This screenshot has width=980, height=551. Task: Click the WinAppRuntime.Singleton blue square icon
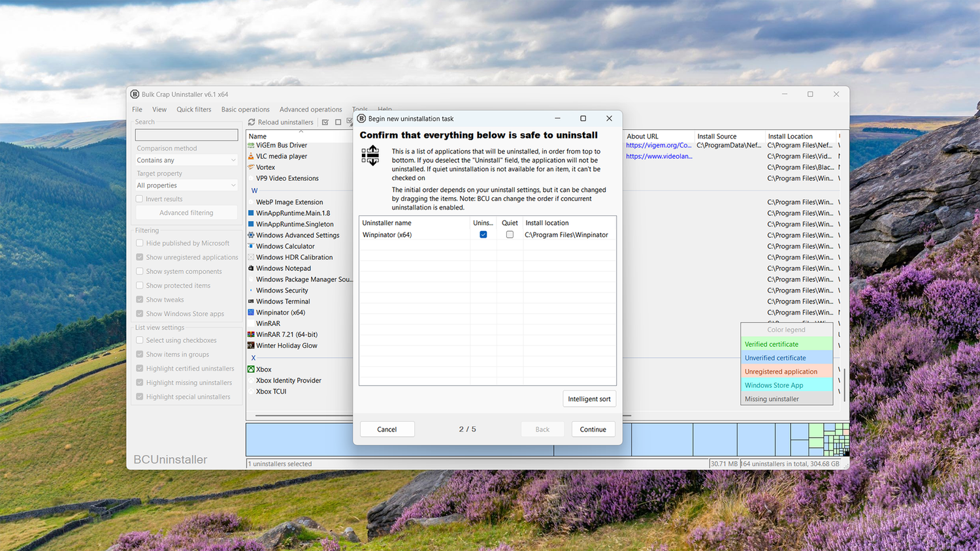coord(251,224)
